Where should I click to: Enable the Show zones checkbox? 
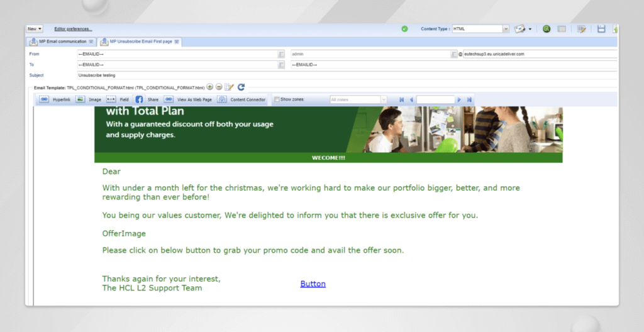click(277, 99)
